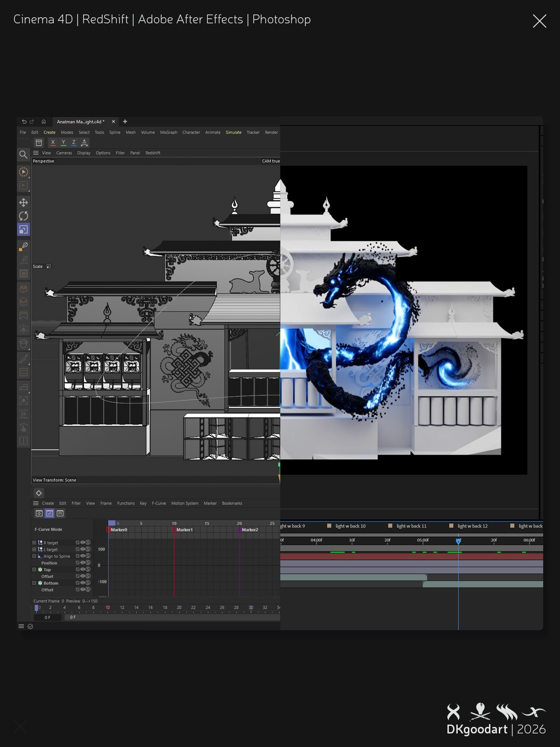Close the image viewer with X
Viewport: 560px width, 747px height.
pyautogui.click(x=539, y=21)
